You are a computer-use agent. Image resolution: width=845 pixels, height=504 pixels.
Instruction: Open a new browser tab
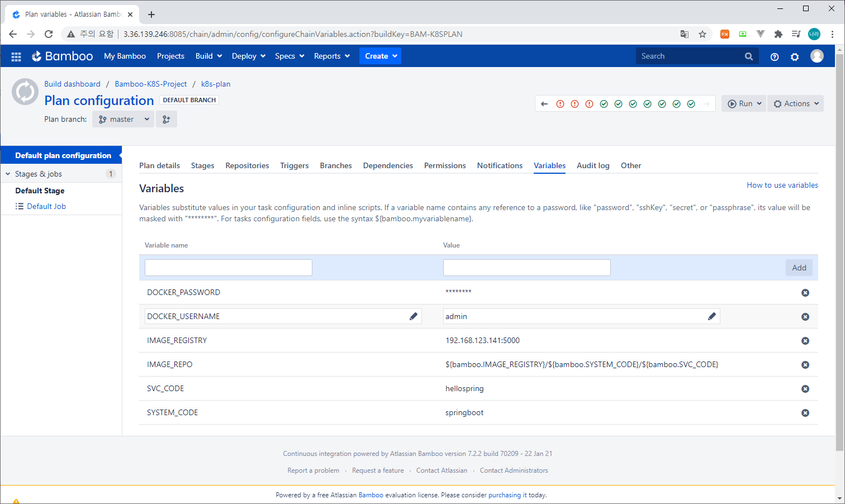pyautogui.click(x=151, y=15)
